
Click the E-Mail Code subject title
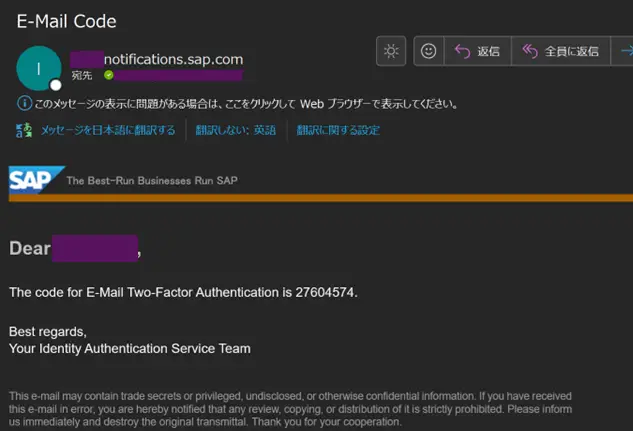[66, 21]
